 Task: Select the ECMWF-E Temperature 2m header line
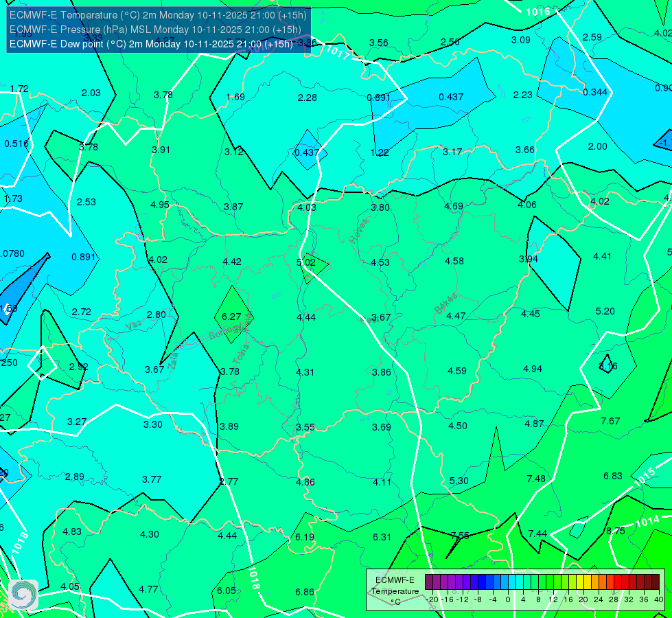158,15
